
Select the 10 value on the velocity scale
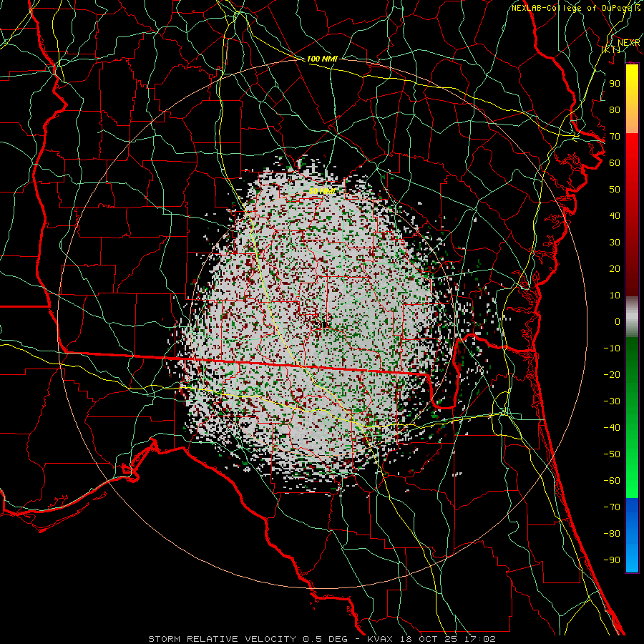coord(615,296)
